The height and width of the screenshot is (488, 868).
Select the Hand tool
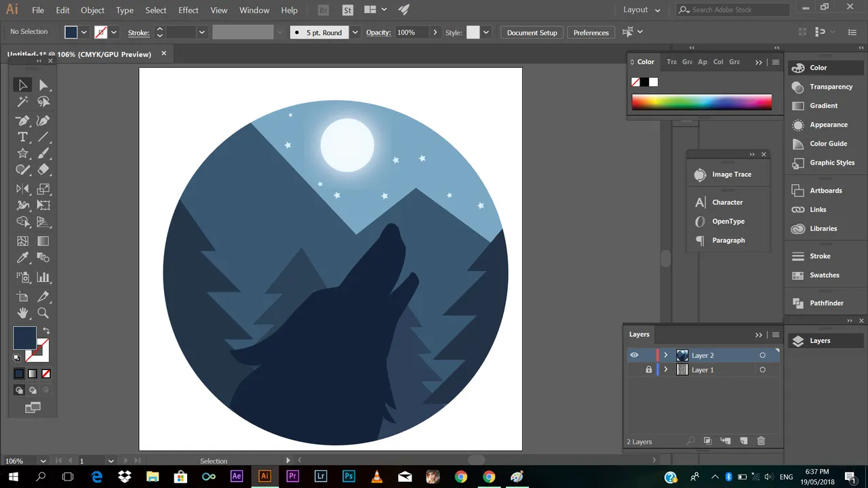tap(22, 313)
